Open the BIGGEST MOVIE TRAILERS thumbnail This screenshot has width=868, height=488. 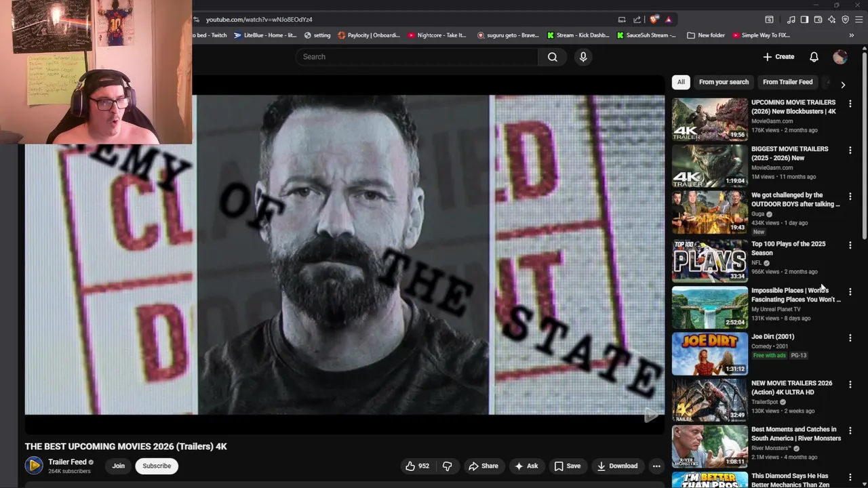tap(710, 165)
